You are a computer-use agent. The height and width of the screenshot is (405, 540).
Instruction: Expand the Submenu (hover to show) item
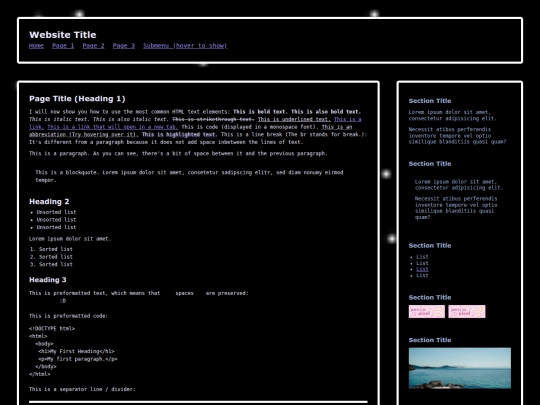(185, 45)
